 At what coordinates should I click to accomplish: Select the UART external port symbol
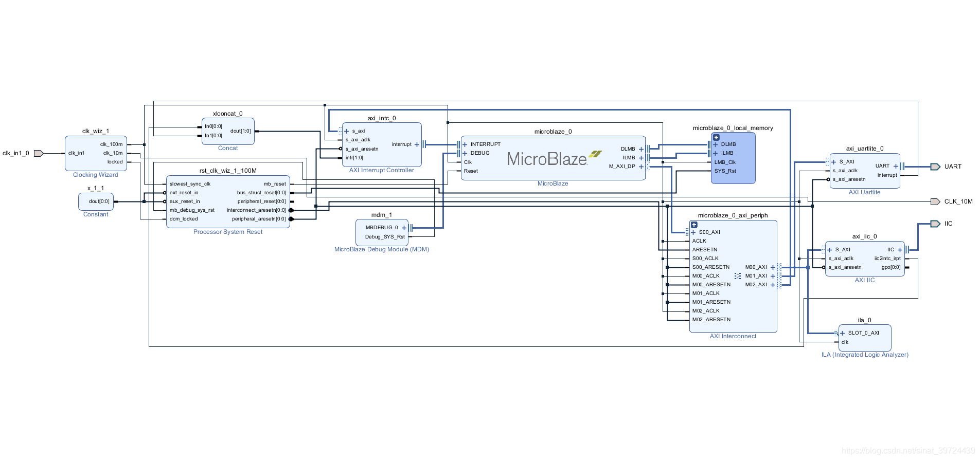(936, 167)
